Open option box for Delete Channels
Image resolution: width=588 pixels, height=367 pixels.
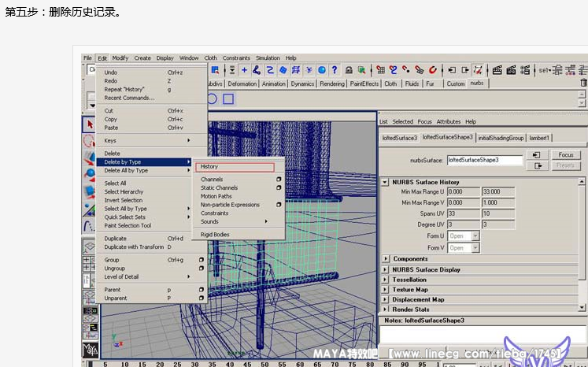279,180
